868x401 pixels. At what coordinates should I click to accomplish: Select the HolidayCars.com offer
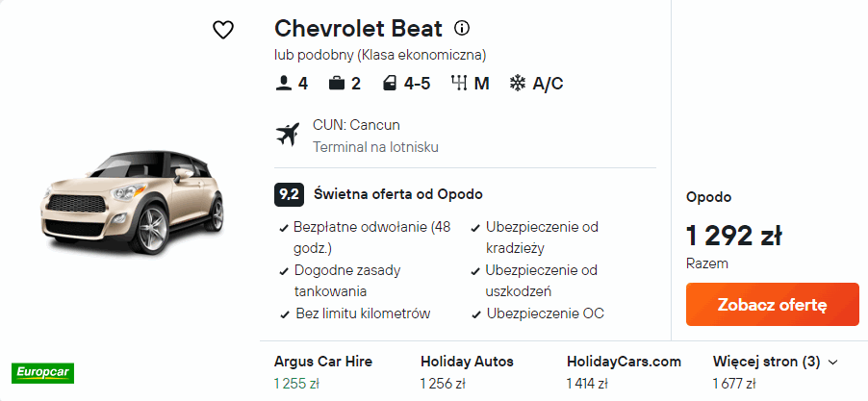tap(624, 372)
